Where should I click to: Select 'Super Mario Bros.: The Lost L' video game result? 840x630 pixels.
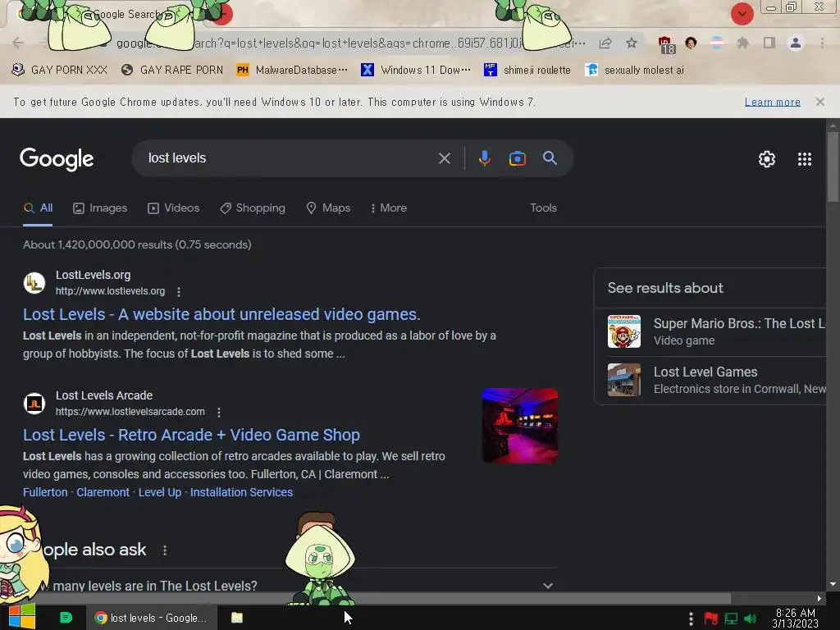click(x=717, y=331)
